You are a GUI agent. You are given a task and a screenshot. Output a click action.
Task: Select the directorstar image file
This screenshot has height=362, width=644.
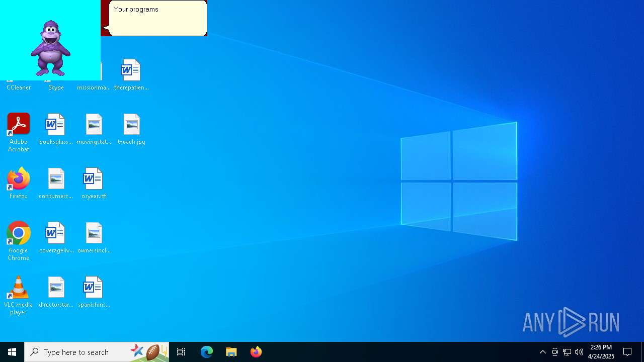click(56, 292)
